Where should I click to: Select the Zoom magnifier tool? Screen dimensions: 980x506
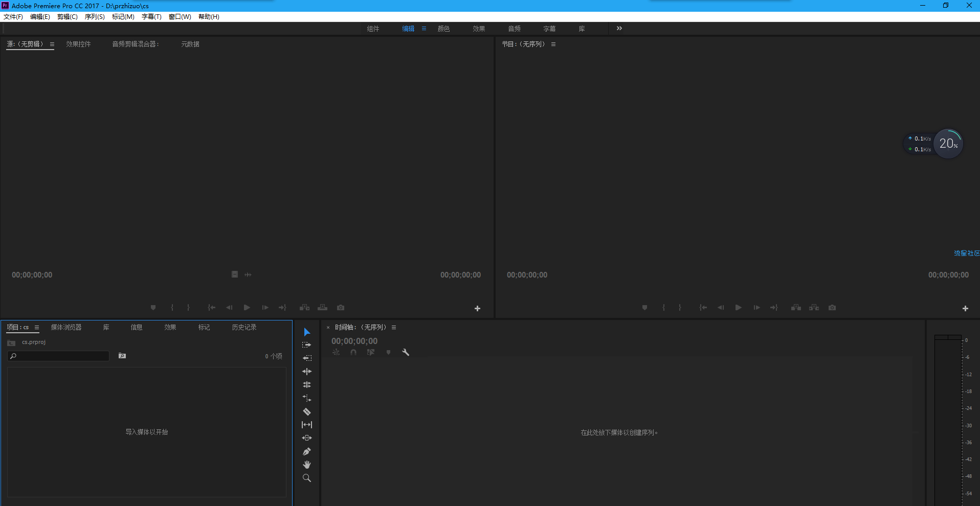click(307, 478)
